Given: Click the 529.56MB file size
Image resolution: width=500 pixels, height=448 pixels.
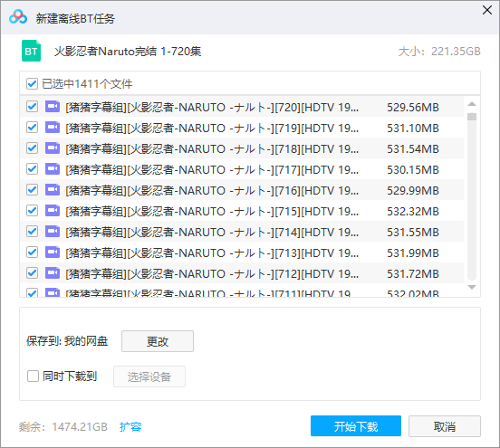Looking at the screenshot, I should tap(413, 108).
